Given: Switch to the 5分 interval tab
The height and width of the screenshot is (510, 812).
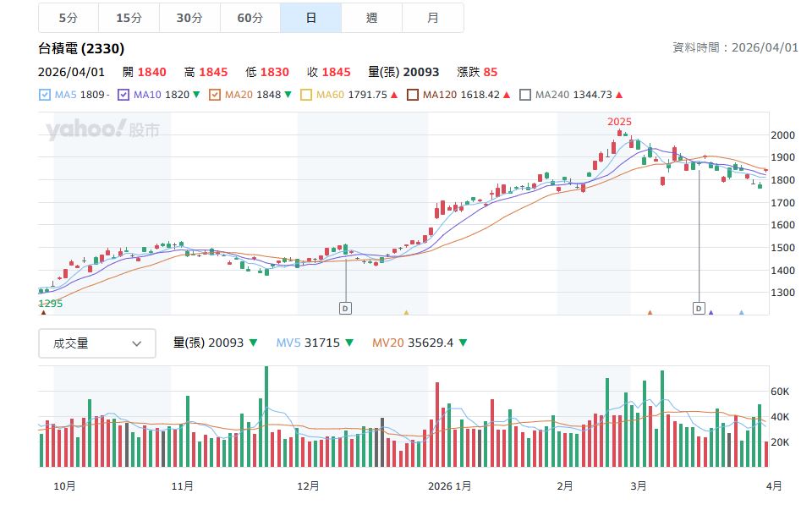Looking at the screenshot, I should 68,18.
